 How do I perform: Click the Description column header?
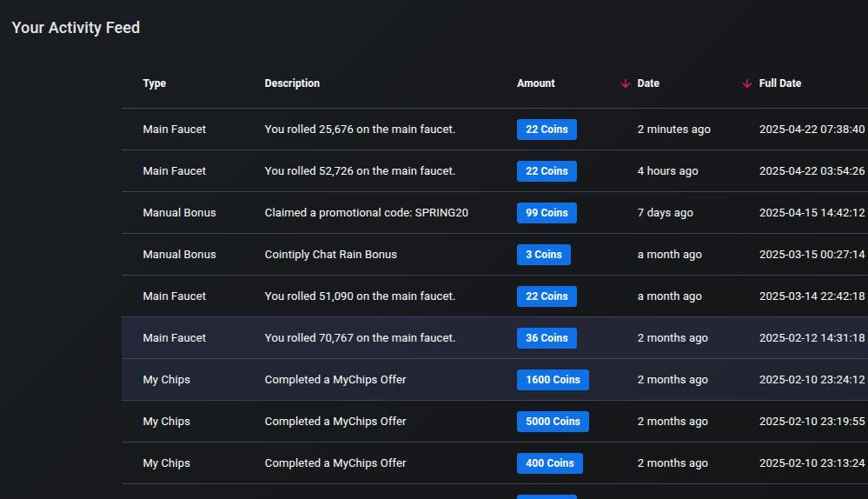292,83
